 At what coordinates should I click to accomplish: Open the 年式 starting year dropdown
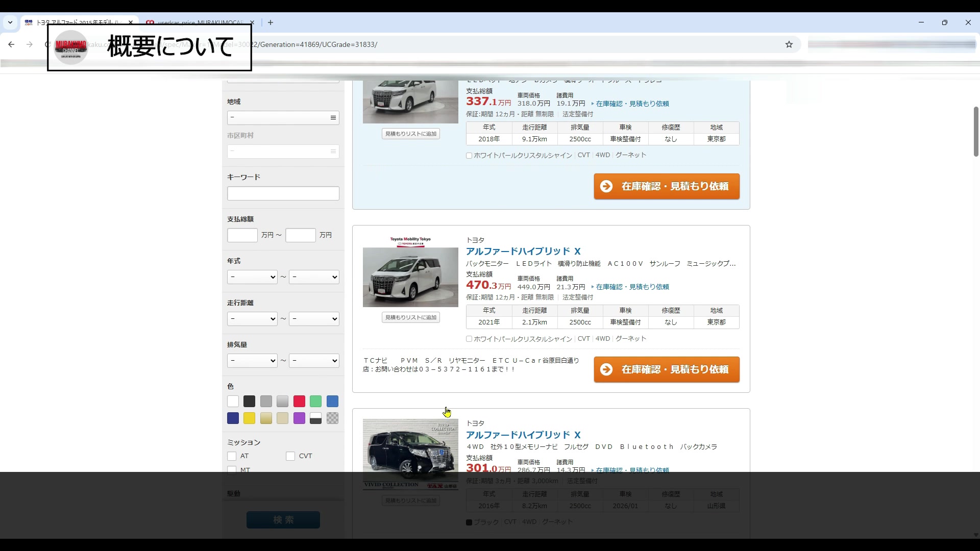(x=252, y=277)
